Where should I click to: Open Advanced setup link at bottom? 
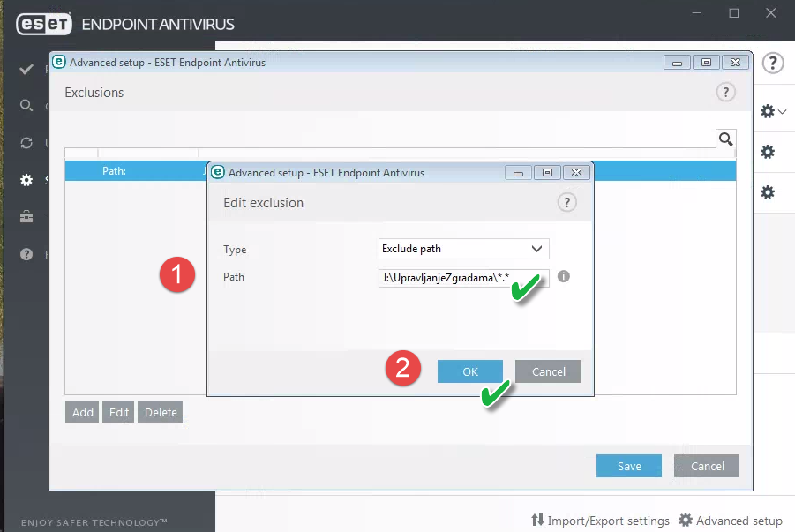pos(731,521)
